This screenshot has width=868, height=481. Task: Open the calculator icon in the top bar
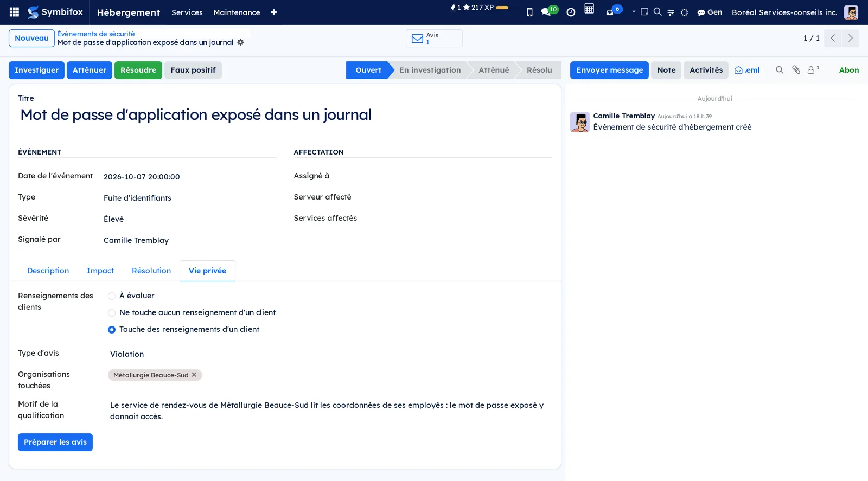point(589,9)
